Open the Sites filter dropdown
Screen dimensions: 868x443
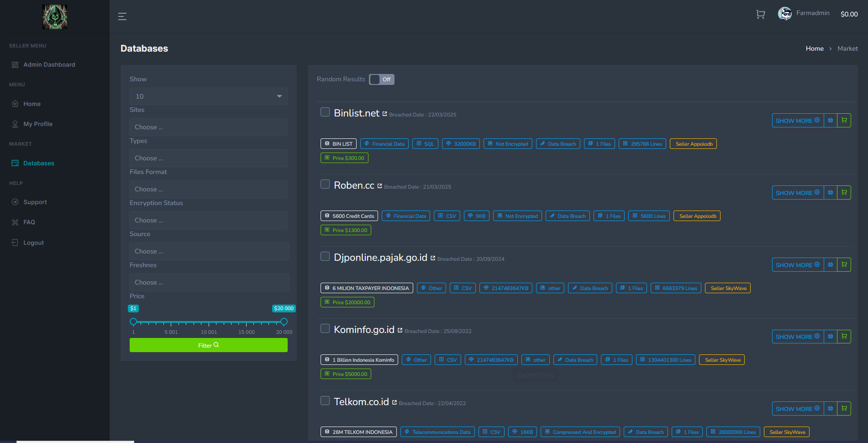[209, 127]
